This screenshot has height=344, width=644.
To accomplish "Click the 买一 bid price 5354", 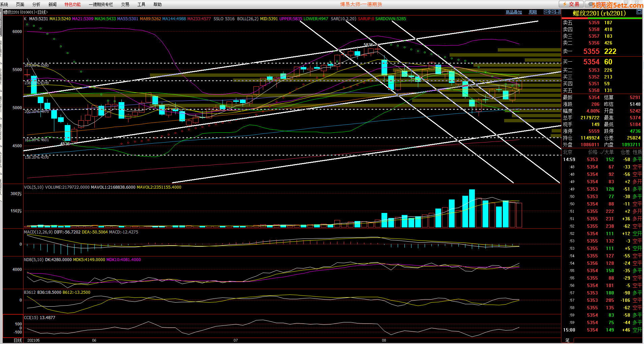I will point(591,62).
